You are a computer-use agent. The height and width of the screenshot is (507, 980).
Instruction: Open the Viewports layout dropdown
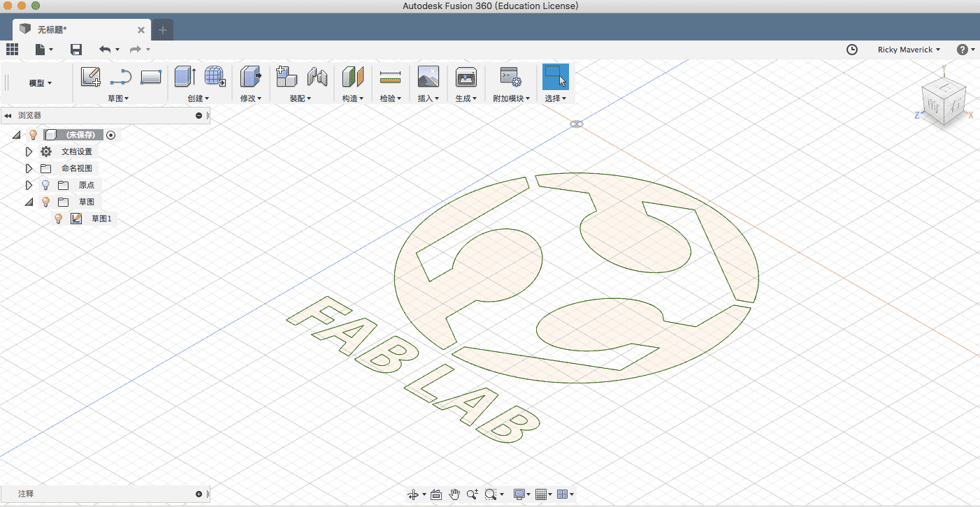pyautogui.click(x=565, y=494)
